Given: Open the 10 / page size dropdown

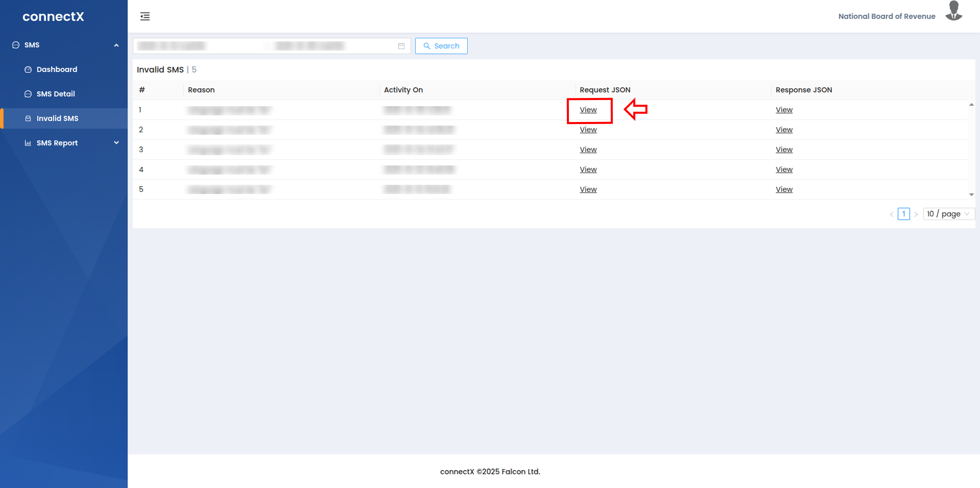Looking at the screenshot, I should [948, 214].
